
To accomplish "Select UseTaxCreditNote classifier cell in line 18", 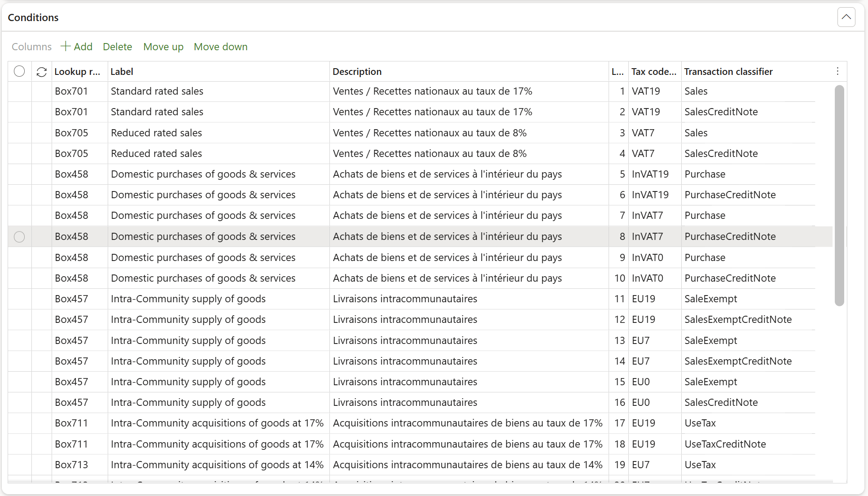I will (x=725, y=444).
